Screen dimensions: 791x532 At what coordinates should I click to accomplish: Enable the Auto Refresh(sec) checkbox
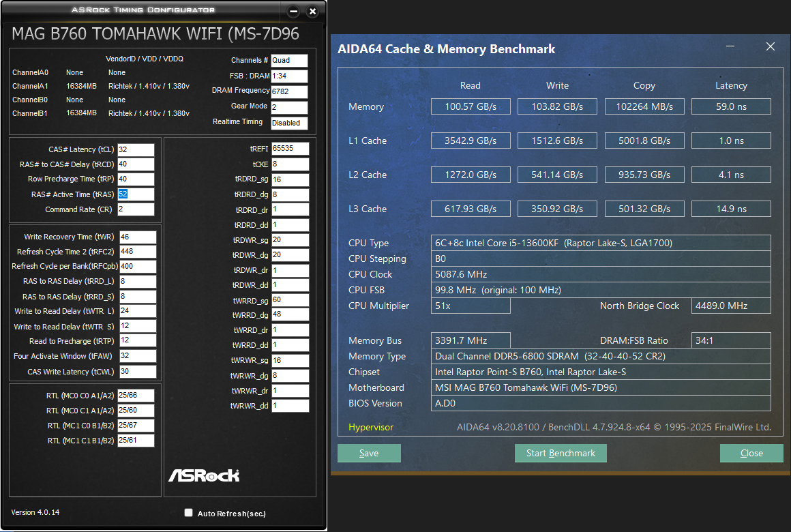189,513
